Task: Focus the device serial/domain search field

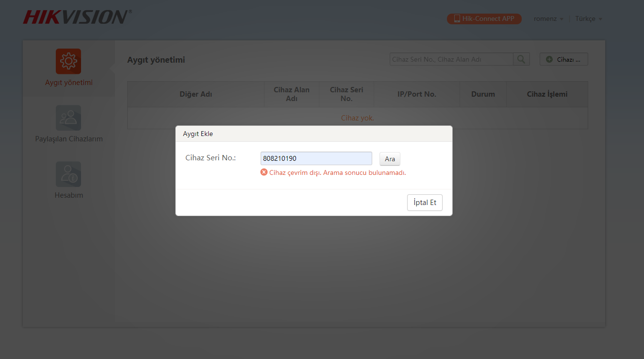Action: (x=451, y=59)
